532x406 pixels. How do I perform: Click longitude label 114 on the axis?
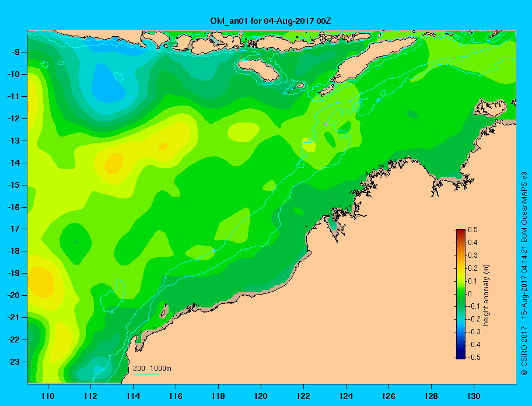(x=134, y=396)
